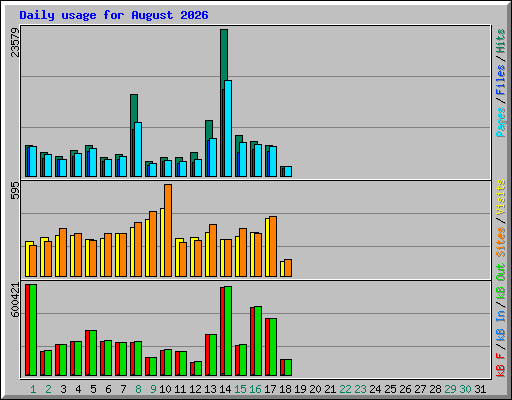Image resolution: width=512 pixels, height=400 pixels.
Task: Click day 24 on the x-axis
Action: click(x=375, y=389)
